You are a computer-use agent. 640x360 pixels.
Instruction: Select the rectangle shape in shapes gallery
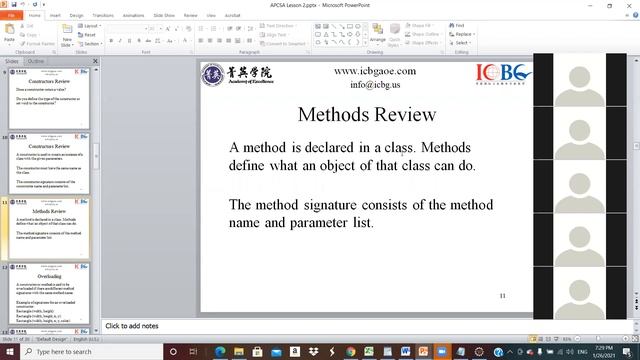click(x=350, y=27)
